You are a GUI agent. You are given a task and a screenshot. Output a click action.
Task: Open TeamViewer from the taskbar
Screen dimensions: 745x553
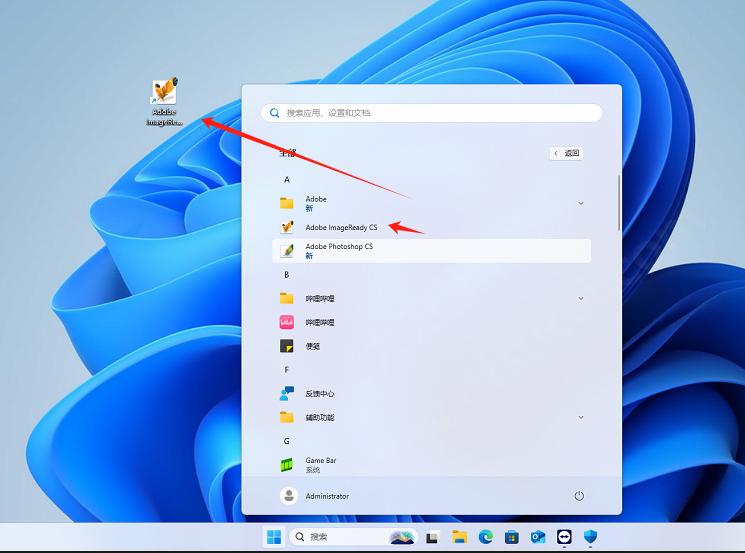pos(564,537)
